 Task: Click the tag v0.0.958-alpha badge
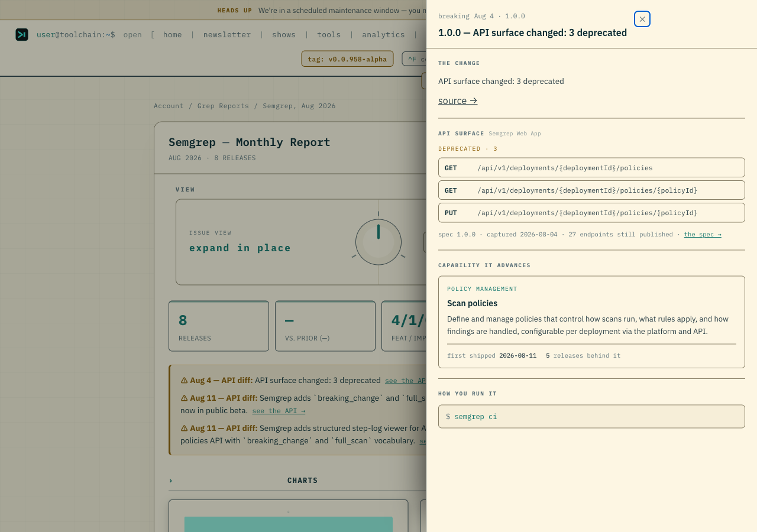point(347,59)
